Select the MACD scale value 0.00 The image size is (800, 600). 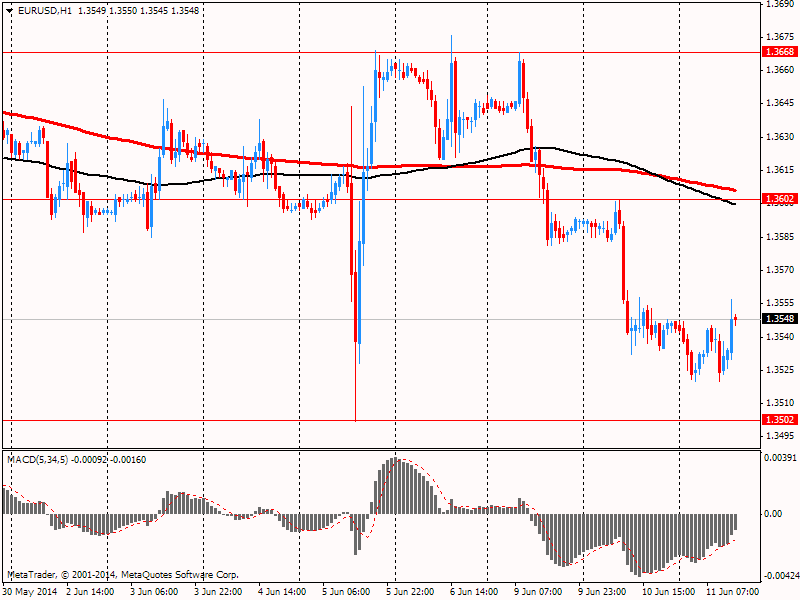(x=773, y=514)
